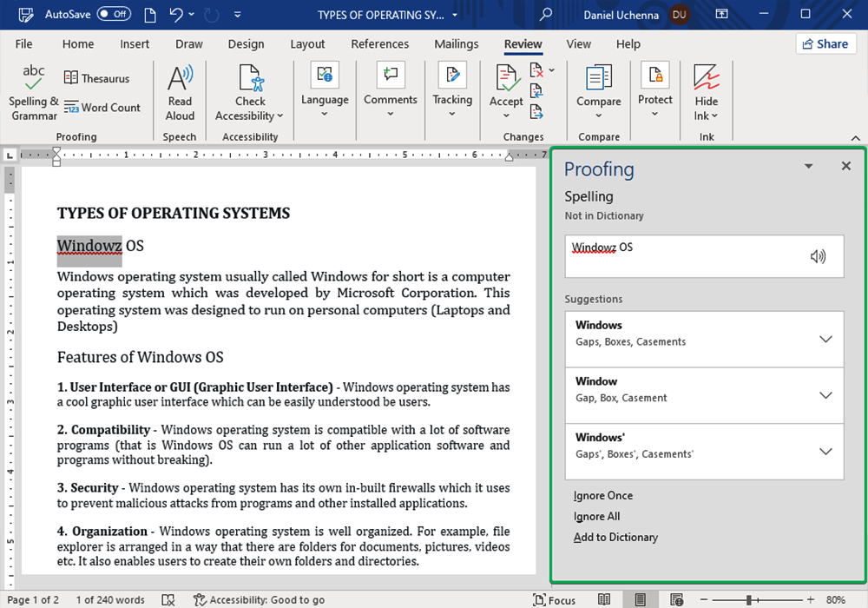Switch to Print Layout view in status bar

coord(640,599)
